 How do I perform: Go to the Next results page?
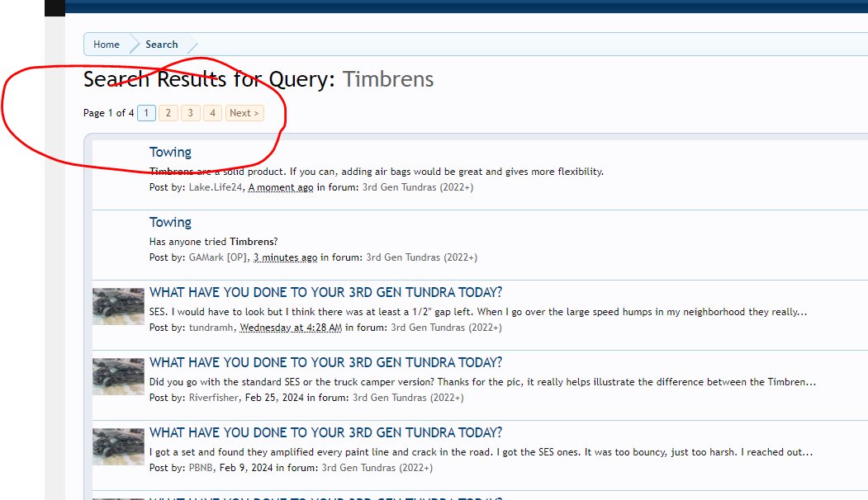coord(244,113)
